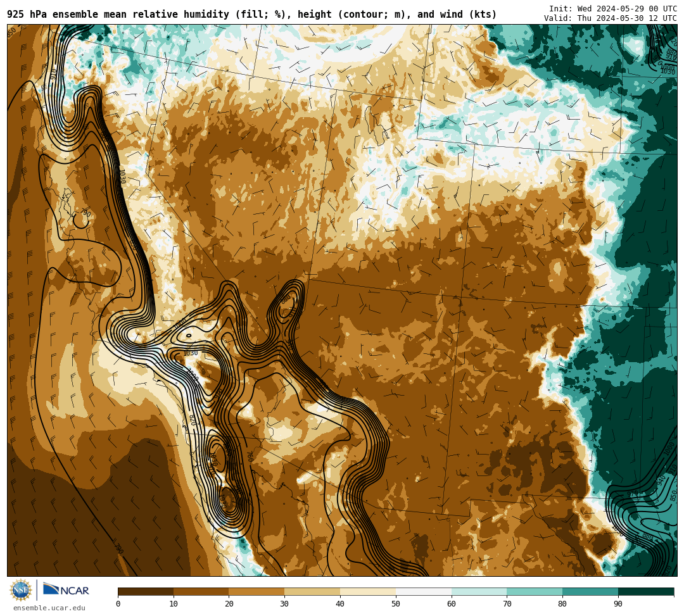Click the colorbar tick label 30

point(284,604)
